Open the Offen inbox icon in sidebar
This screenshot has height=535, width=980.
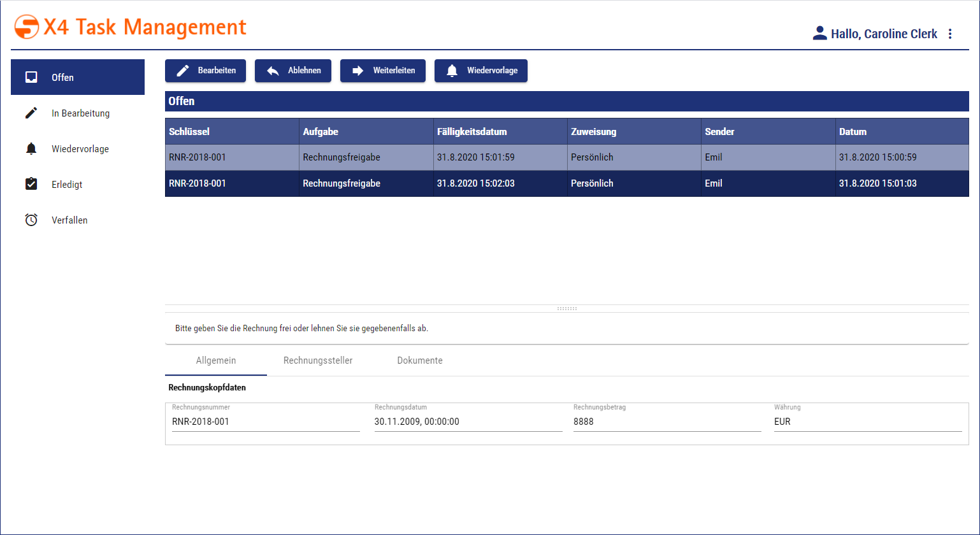(31, 76)
